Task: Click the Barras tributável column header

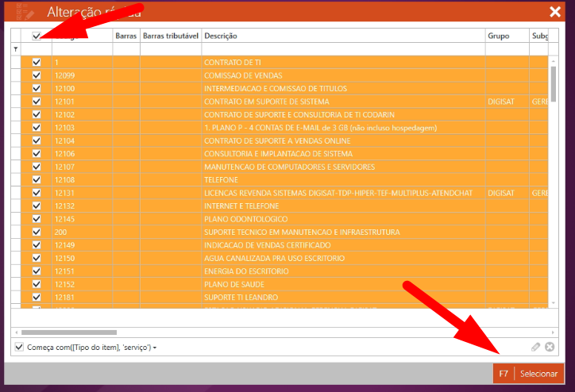Action: (x=170, y=36)
